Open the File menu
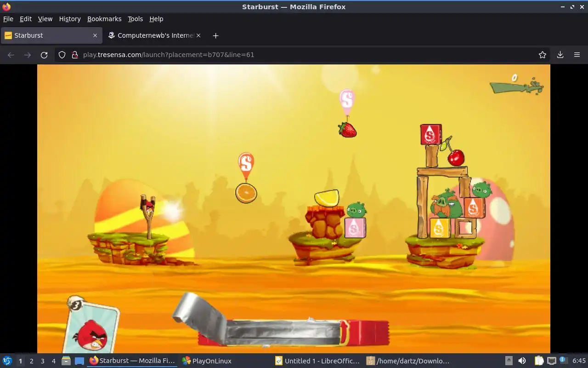The width and height of the screenshot is (588, 368). click(8, 19)
